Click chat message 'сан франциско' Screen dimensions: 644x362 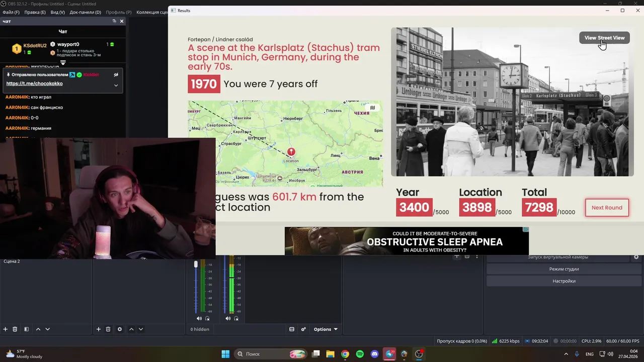point(47,108)
